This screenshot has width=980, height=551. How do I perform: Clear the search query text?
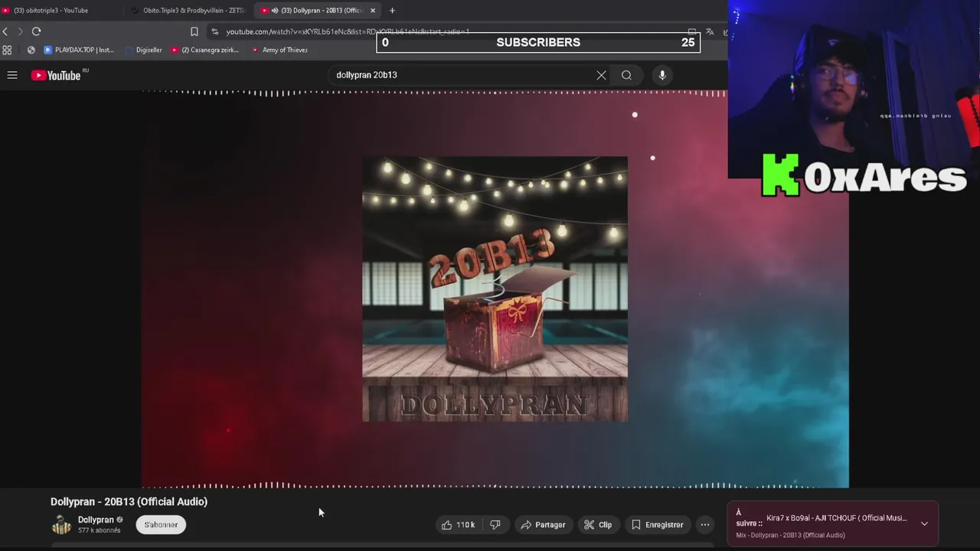pyautogui.click(x=601, y=75)
